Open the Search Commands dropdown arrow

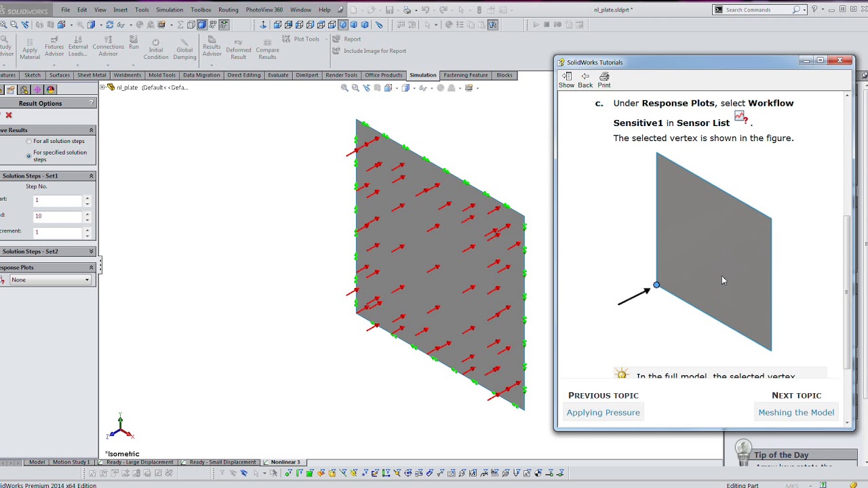805,10
